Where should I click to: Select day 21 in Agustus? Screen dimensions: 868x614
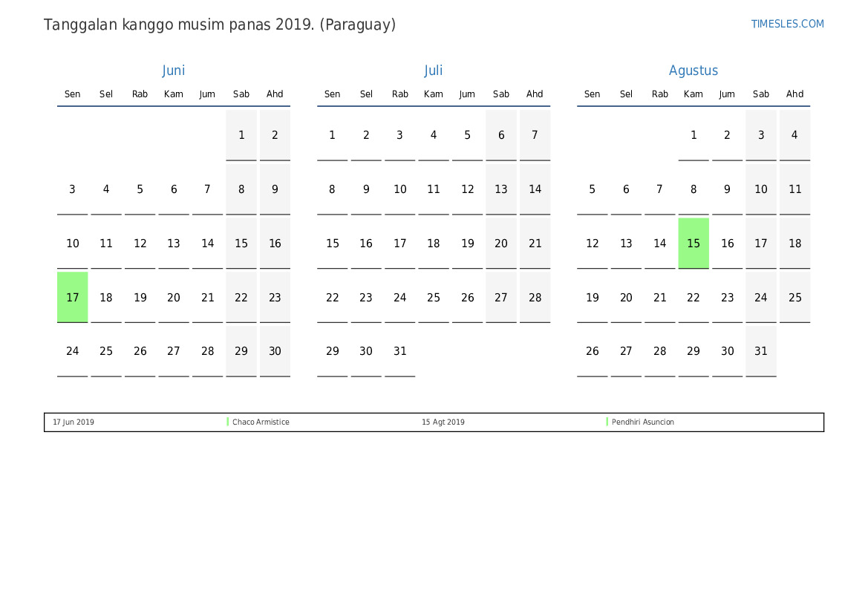[660, 297]
